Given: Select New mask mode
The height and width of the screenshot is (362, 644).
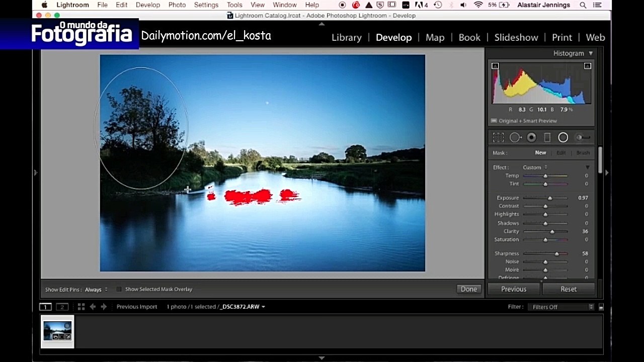Looking at the screenshot, I should tap(540, 153).
